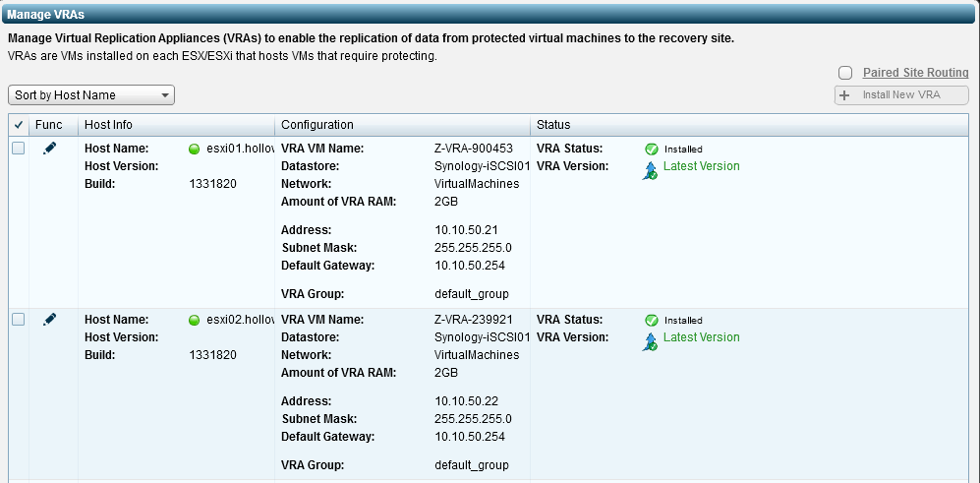The width and height of the screenshot is (980, 483).
Task: Click Latest Version link for Z-VRA-900453
Action: pos(701,166)
